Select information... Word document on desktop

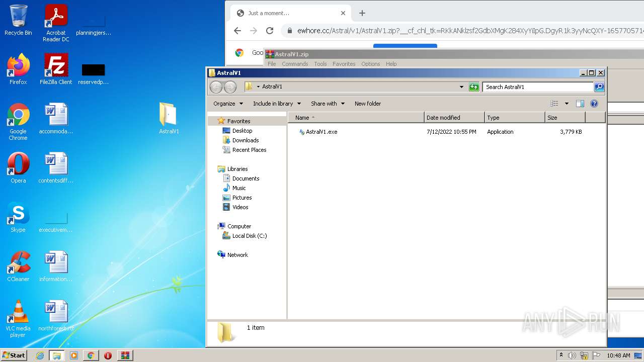click(x=56, y=266)
